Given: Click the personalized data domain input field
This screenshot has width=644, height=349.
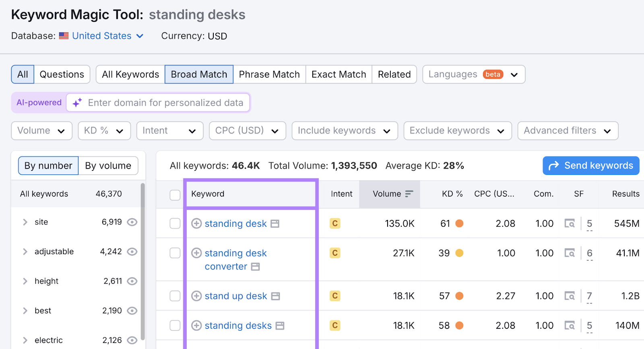Looking at the screenshot, I should pos(165,103).
